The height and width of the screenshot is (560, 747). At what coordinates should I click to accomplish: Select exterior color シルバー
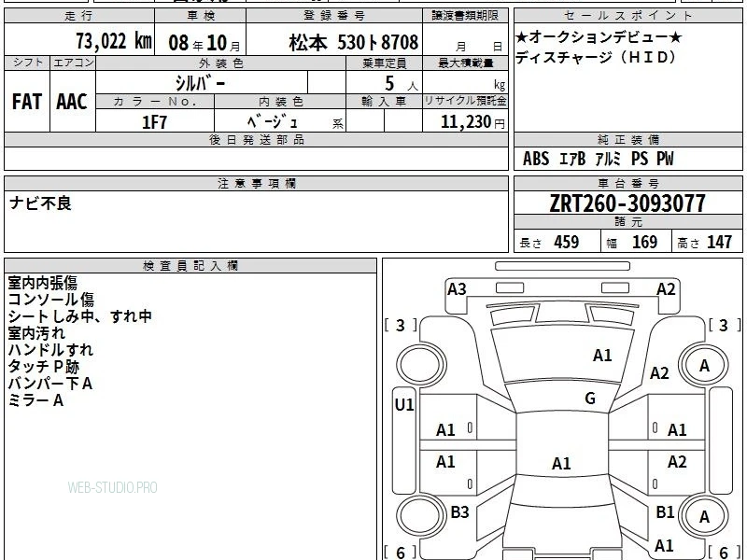pos(200,83)
